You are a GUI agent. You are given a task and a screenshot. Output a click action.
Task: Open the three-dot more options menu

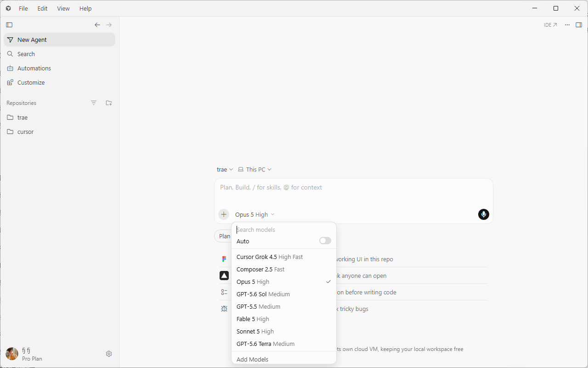coord(567,25)
